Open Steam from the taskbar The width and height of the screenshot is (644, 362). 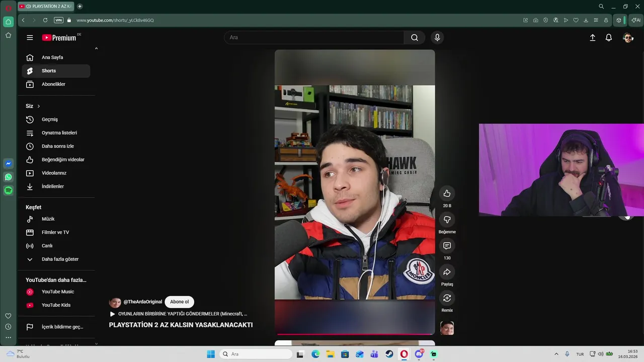(x=389, y=354)
